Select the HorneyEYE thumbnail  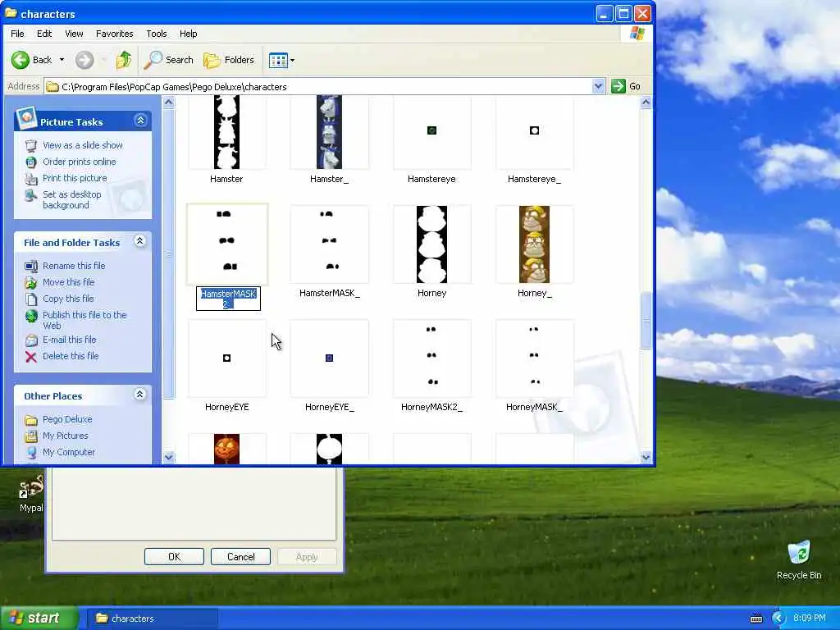tap(226, 358)
